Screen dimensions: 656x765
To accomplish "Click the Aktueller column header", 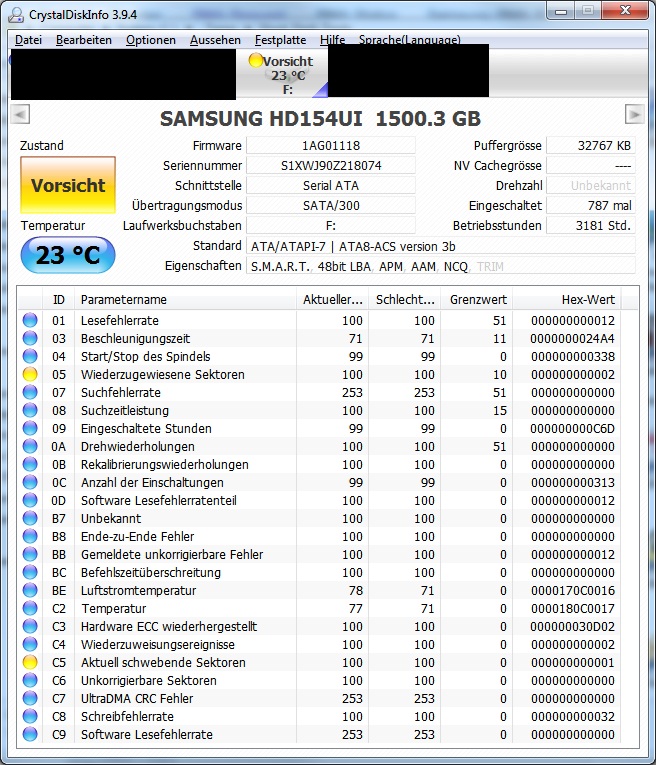I will [x=333, y=300].
